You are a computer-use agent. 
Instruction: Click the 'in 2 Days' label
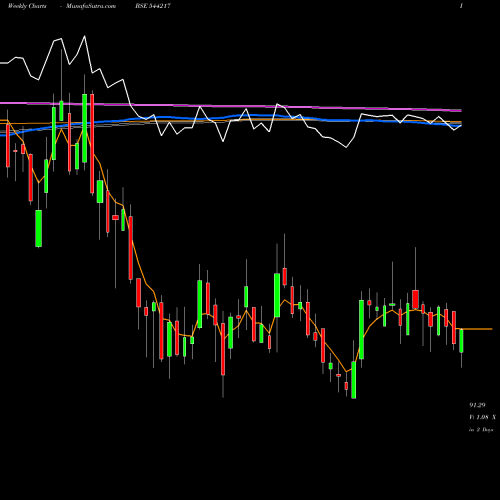481,430
